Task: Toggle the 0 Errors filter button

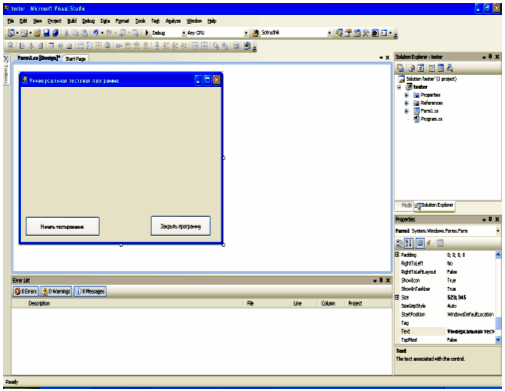Action: coord(26,291)
